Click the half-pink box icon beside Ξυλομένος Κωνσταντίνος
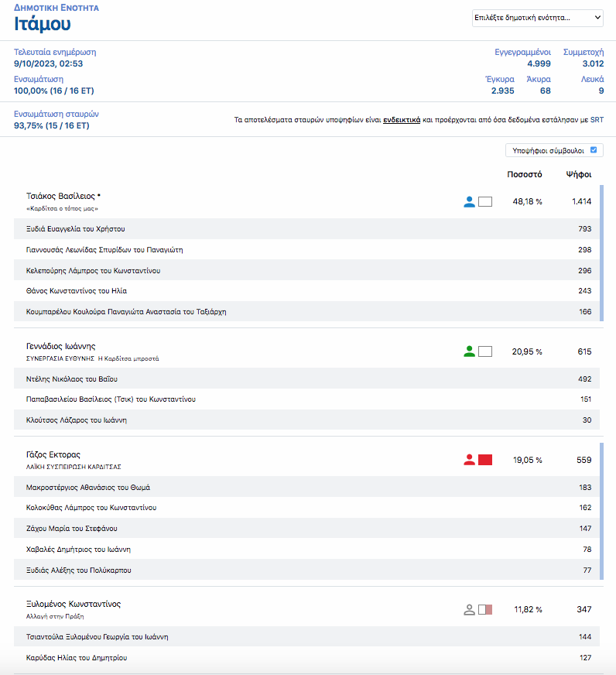Image resolution: width=616 pixels, height=675 pixels. coord(485,609)
